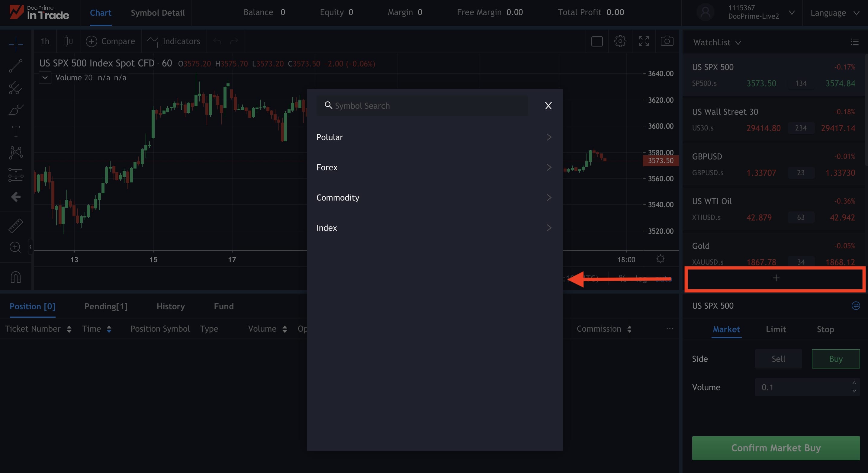Open the History tab
The width and height of the screenshot is (868, 473).
pyautogui.click(x=171, y=306)
